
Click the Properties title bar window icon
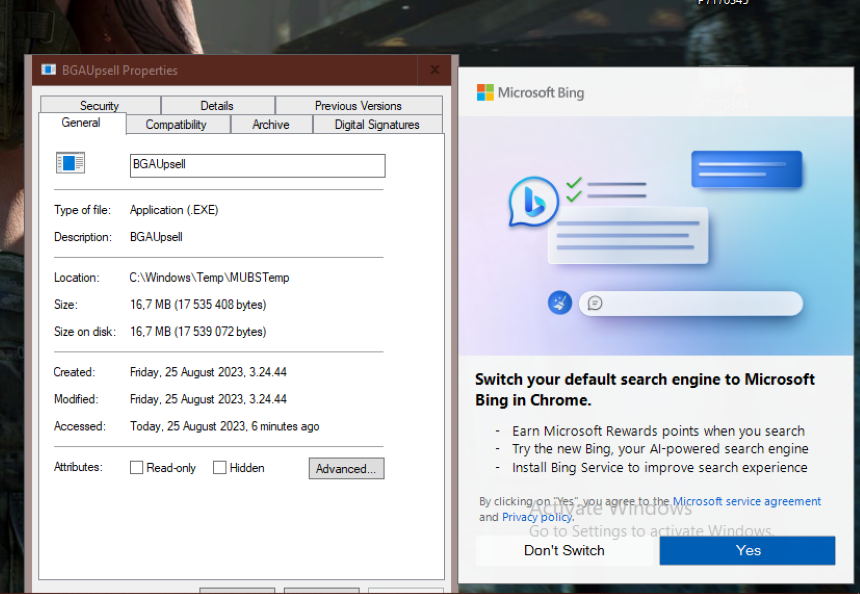(49, 70)
